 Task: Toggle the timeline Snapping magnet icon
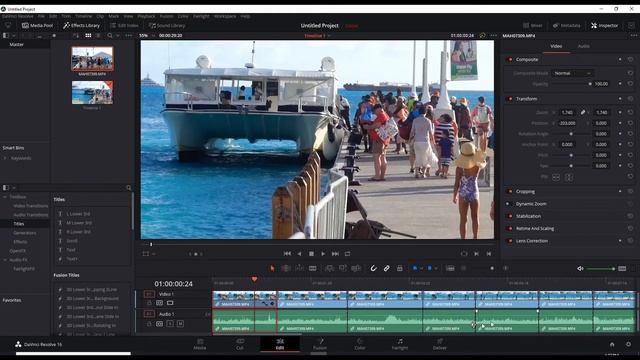(x=373, y=268)
